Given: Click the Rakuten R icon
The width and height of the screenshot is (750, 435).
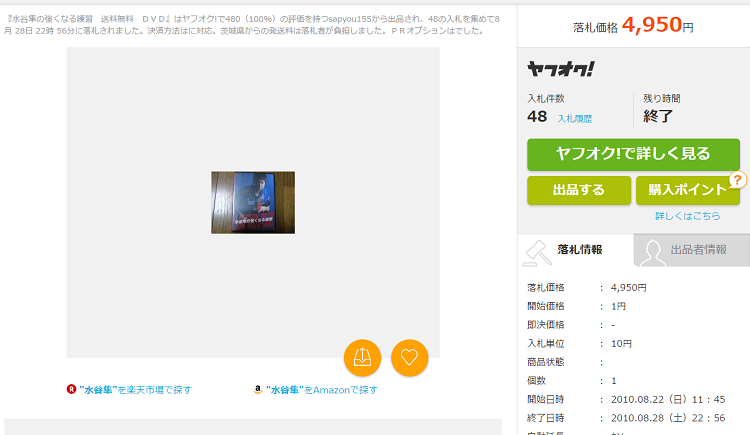Looking at the screenshot, I should click(72, 390).
